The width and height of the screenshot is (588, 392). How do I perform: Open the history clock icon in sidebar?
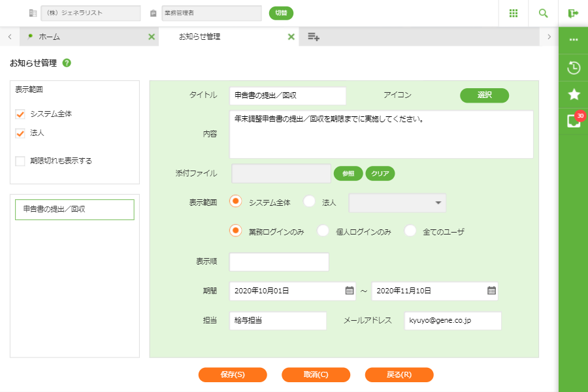click(x=574, y=67)
